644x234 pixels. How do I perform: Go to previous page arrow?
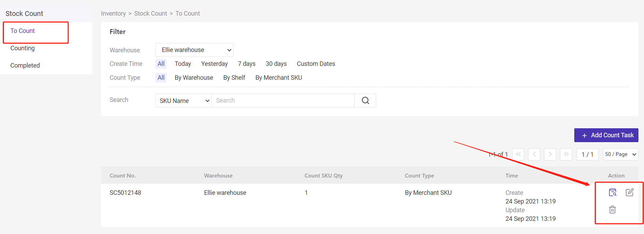point(534,154)
